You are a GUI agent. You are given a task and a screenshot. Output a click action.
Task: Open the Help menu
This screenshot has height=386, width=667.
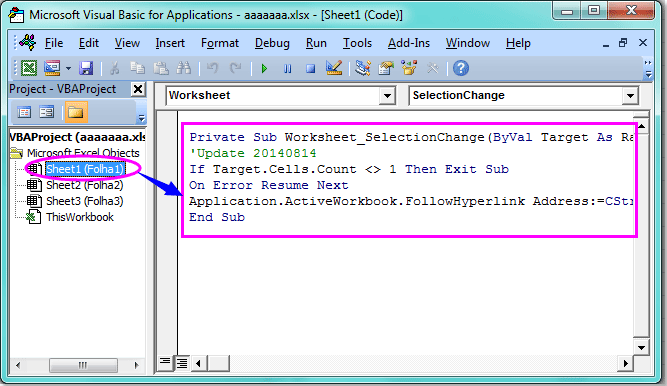tap(518, 43)
